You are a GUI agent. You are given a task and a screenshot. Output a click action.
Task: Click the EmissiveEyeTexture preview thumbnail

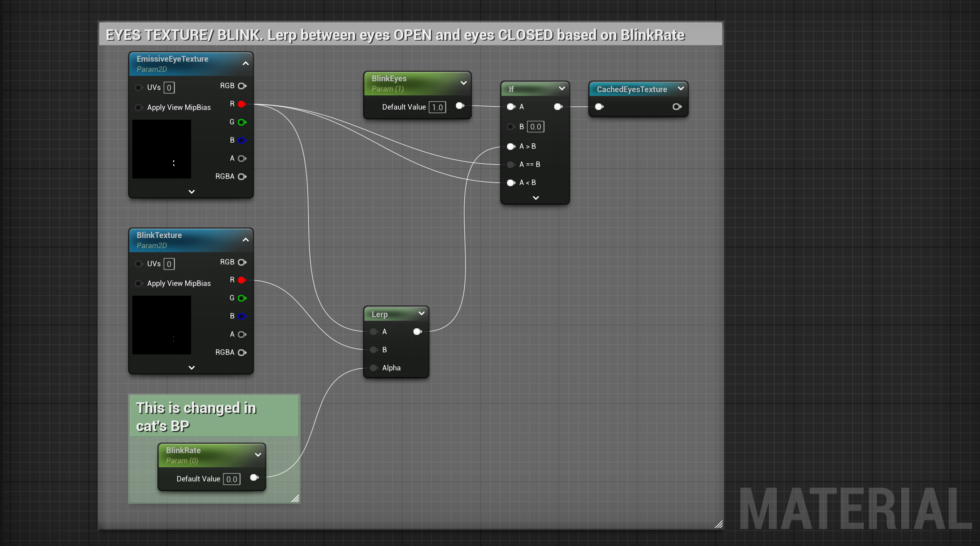point(162,149)
